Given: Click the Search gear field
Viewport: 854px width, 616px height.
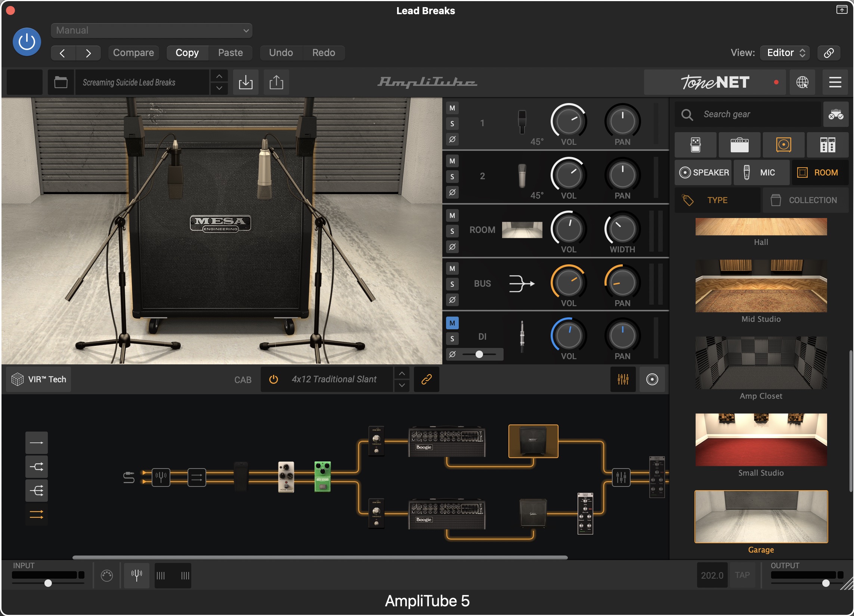Looking at the screenshot, I should coord(749,114).
